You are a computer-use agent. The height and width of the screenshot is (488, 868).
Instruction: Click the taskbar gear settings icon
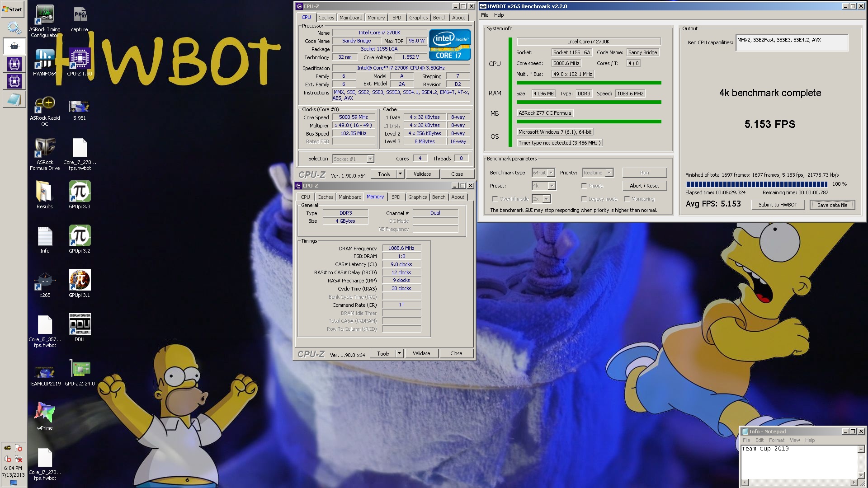click(14, 28)
